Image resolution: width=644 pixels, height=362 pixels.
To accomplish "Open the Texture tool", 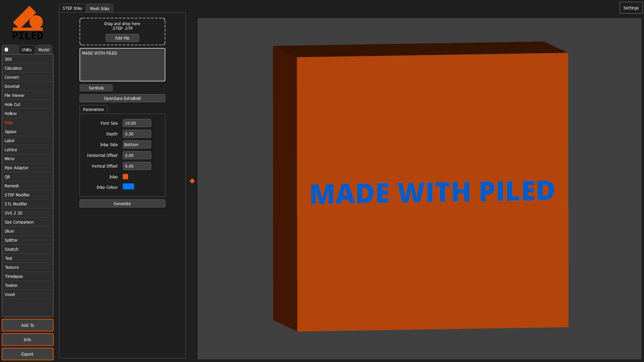I will click(x=28, y=267).
